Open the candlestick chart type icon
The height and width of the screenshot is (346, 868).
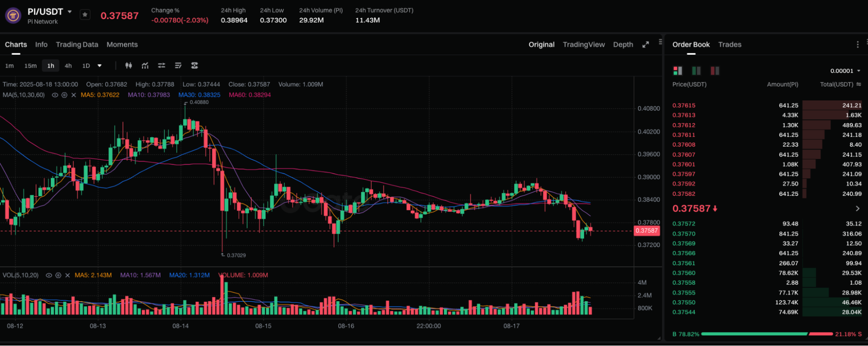click(129, 66)
